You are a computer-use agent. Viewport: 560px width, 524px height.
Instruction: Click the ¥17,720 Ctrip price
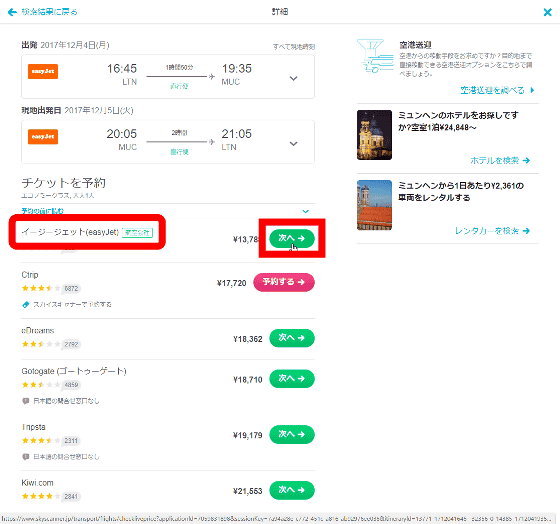(232, 283)
